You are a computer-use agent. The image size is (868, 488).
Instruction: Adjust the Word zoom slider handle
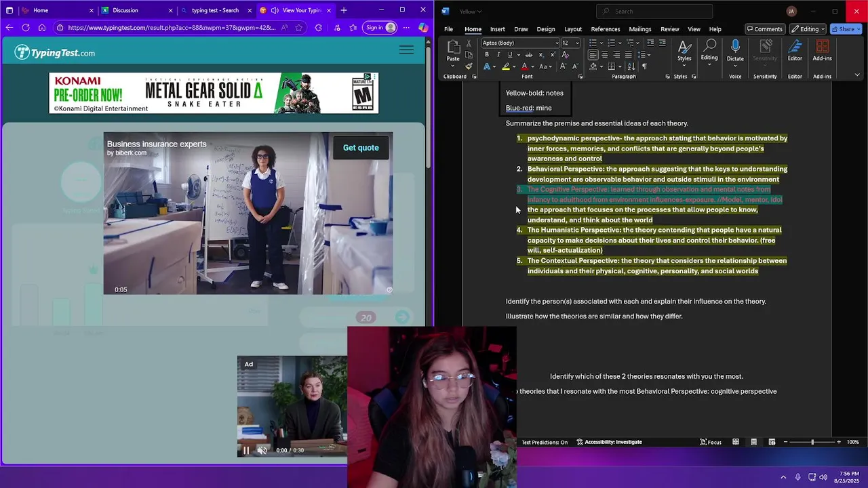coord(812,442)
